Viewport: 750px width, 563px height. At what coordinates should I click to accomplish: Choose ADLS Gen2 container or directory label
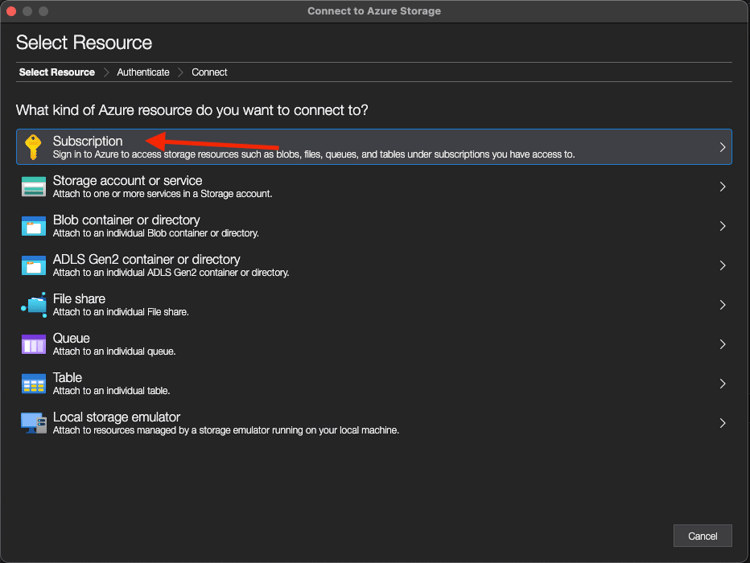pyautogui.click(x=146, y=259)
